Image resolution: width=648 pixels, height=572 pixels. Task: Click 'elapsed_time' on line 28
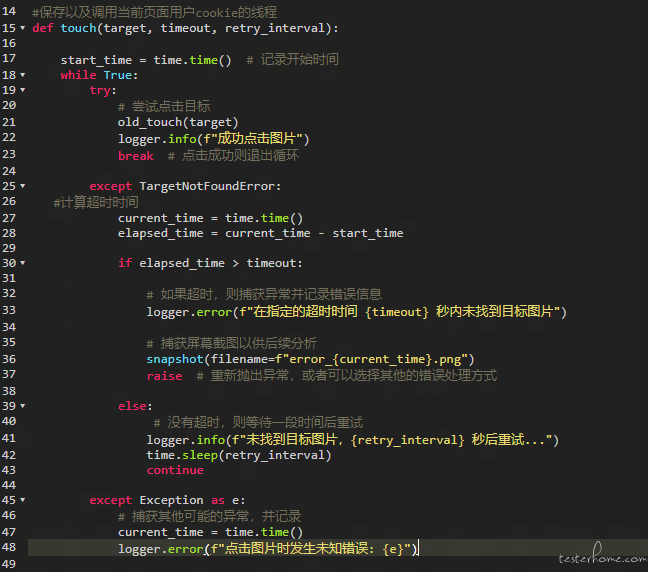(x=160, y=233)
